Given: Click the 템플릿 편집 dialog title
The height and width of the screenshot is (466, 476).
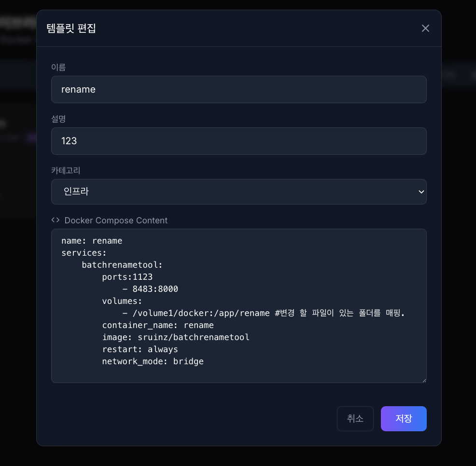Looking at the screenshot, I should click(x=71, y=28).
